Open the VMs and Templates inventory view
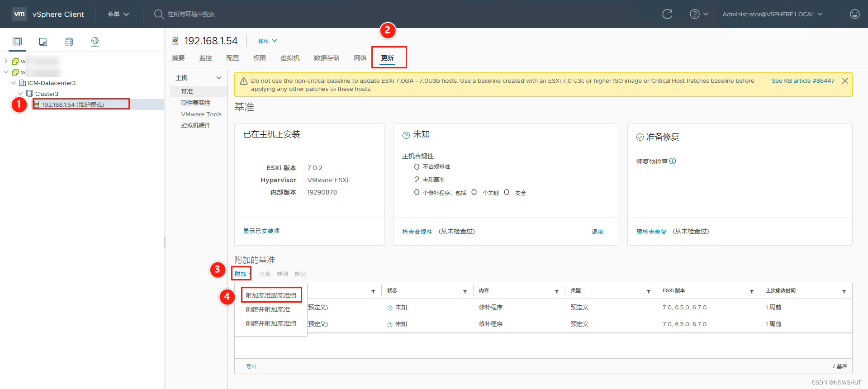This screenshot has height=389, width=868. (x=43, y=42)
